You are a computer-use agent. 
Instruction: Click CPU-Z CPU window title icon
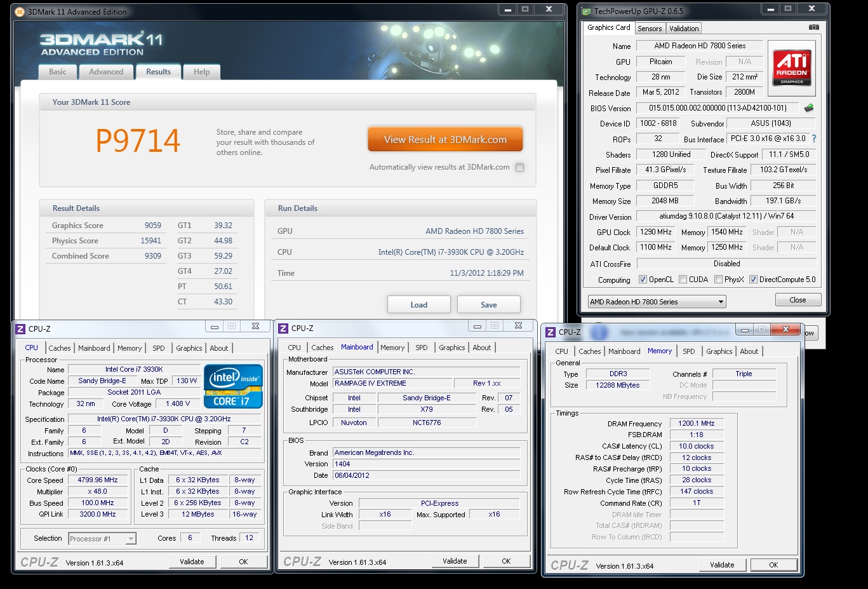20,328
